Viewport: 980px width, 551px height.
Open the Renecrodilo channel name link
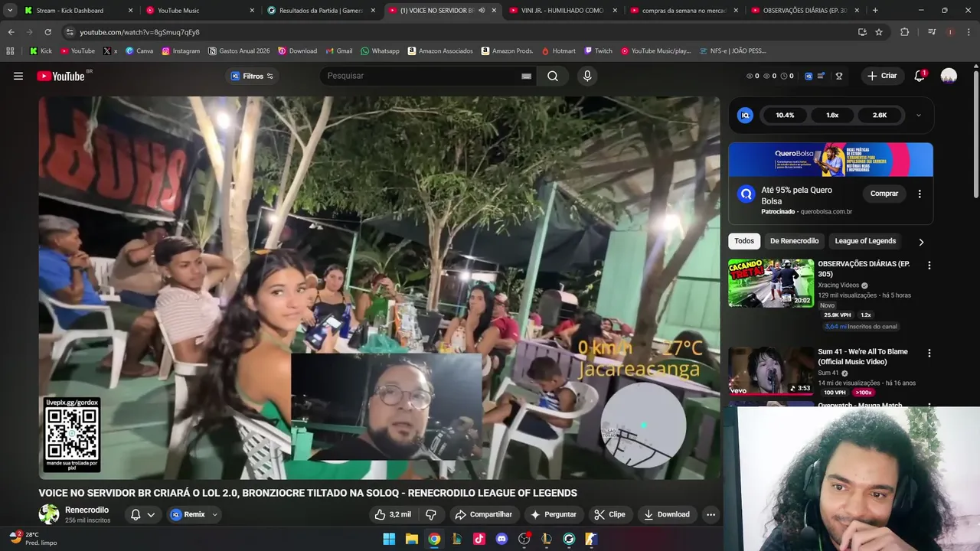pos(87,510)
